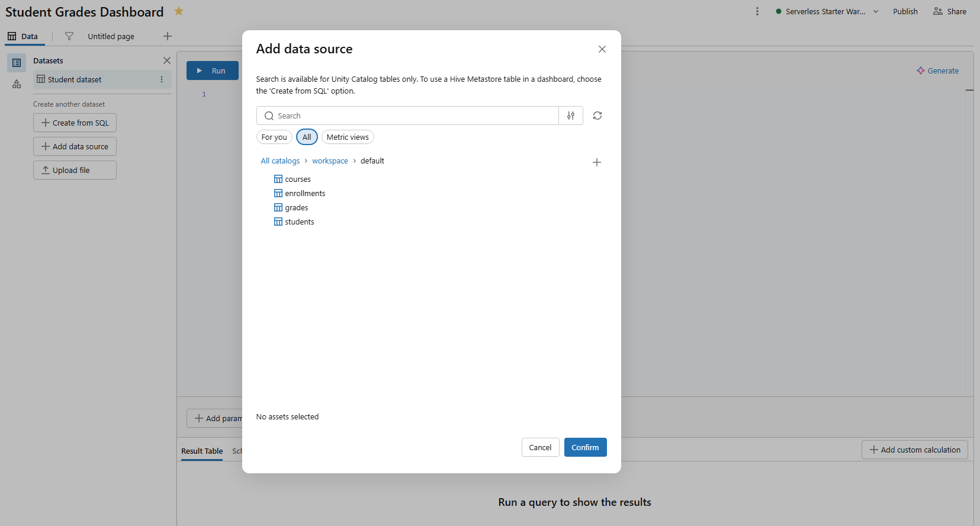Open the Untitled page tab

point(111,36)
